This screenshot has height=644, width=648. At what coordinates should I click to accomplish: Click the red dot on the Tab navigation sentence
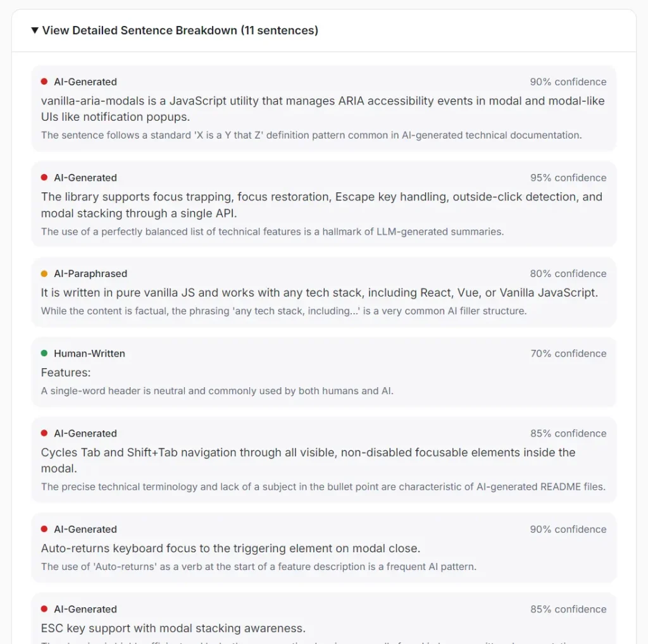pos(44,433)
